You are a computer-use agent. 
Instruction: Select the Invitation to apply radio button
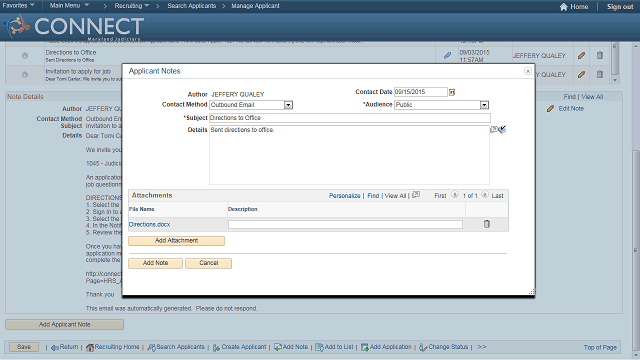(x=25, y=75)
